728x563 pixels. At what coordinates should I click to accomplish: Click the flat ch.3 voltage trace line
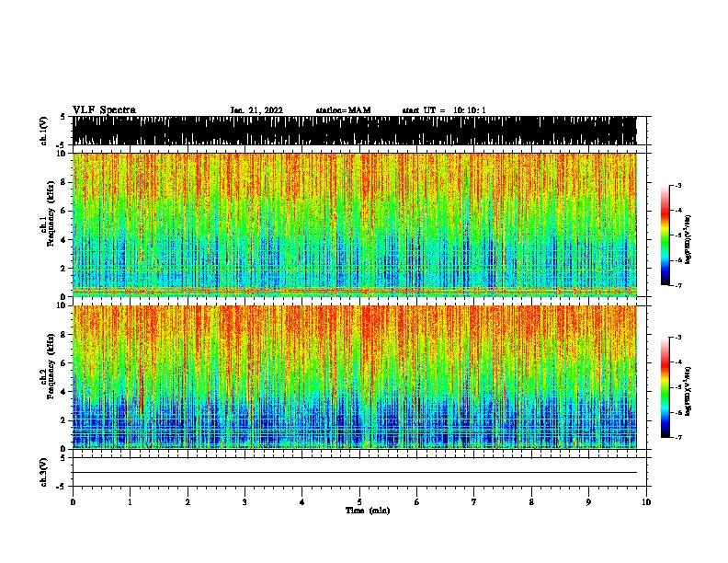click(355, 473)
